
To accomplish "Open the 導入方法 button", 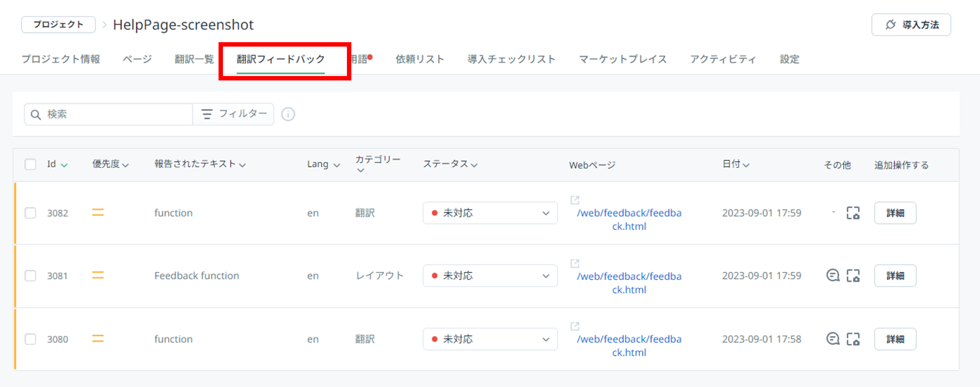I will (x=911, y=25).
